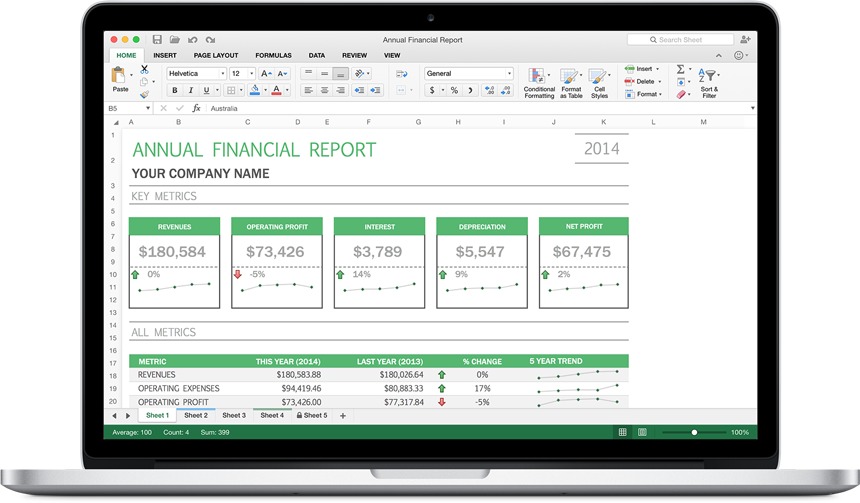Click the Increase Indent icon
The width and height of the screenshot is (860, 503).
pos(375,90)
